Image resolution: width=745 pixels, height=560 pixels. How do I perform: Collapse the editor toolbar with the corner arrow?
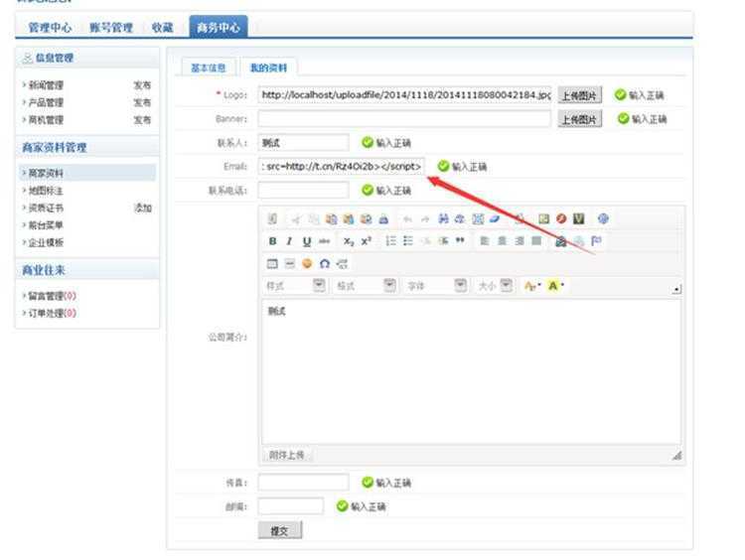(676, 289)
